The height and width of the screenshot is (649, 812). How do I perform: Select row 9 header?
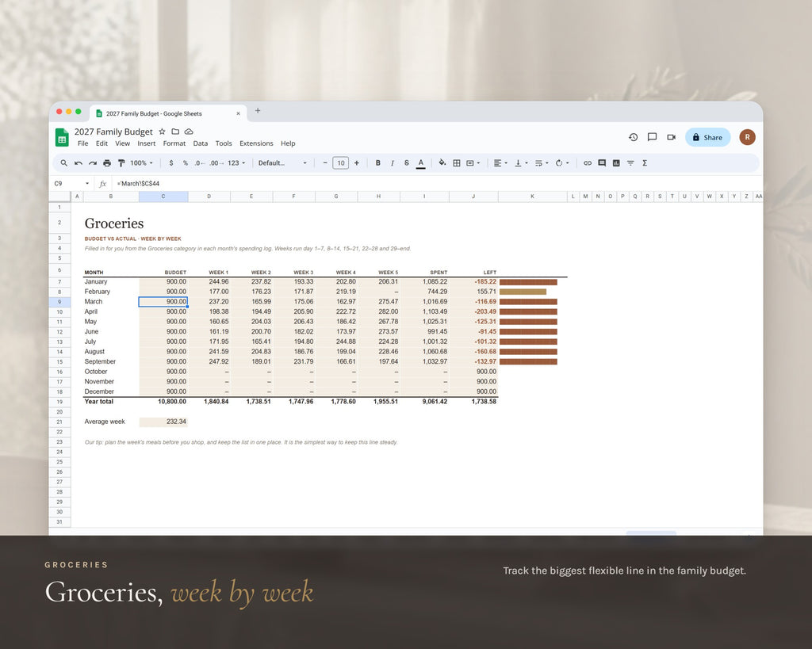tap(59, 302)
